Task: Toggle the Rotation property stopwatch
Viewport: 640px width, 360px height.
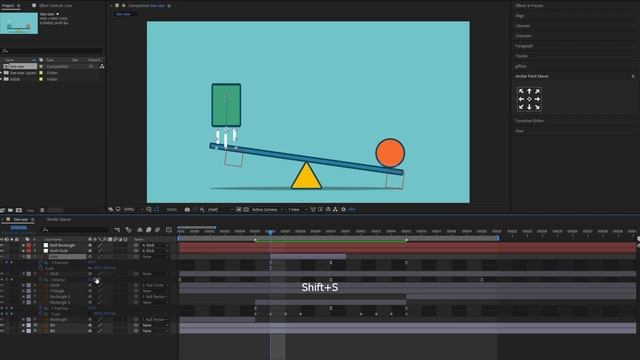Action: pyautogui.click(x=41, y=280)
